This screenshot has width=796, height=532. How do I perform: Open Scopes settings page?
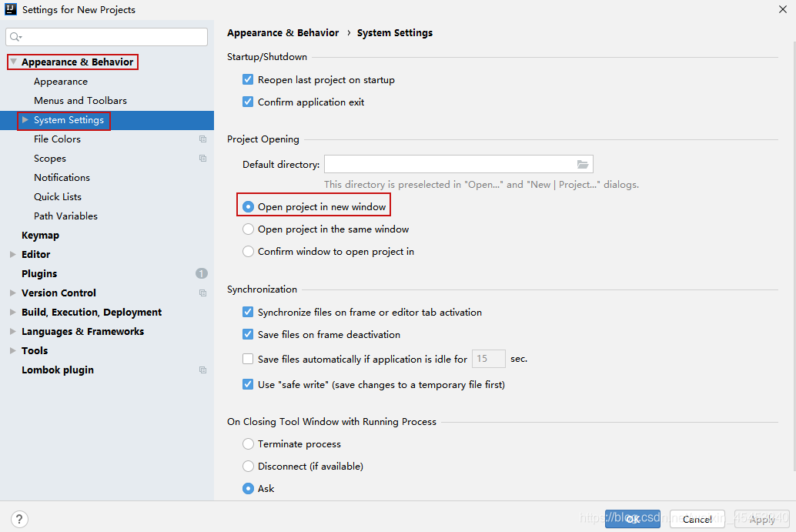(50, 159)
